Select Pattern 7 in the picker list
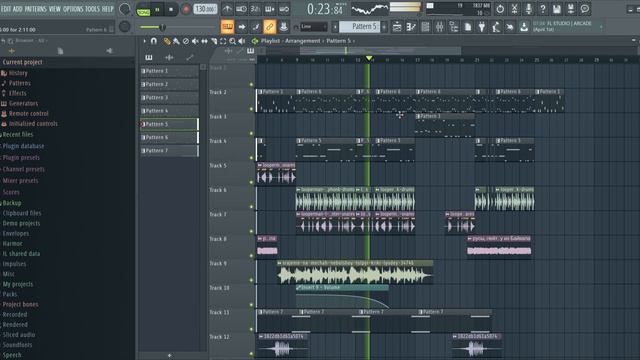640x360 pixels. coord(169,151)
